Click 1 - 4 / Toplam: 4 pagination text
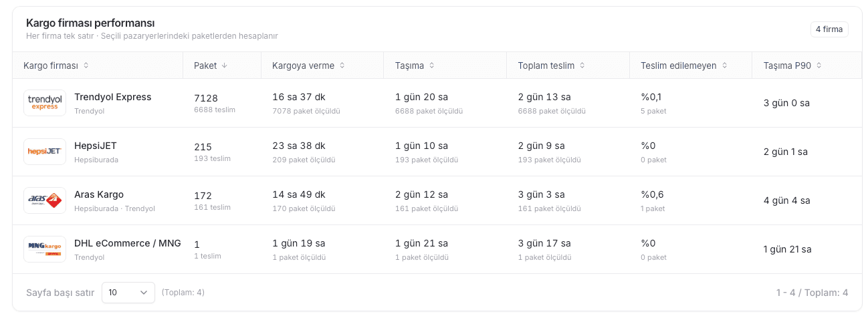Image resolution: width=868 pixels, height=320 pixels. [x=812, y=293]
